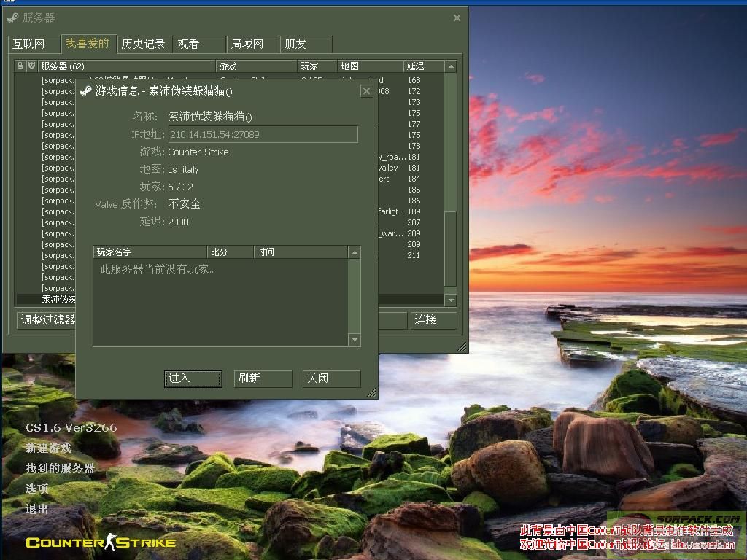
Task: Close the 游戏信息 dialog with X icon
Action: [x=366, y=91]
